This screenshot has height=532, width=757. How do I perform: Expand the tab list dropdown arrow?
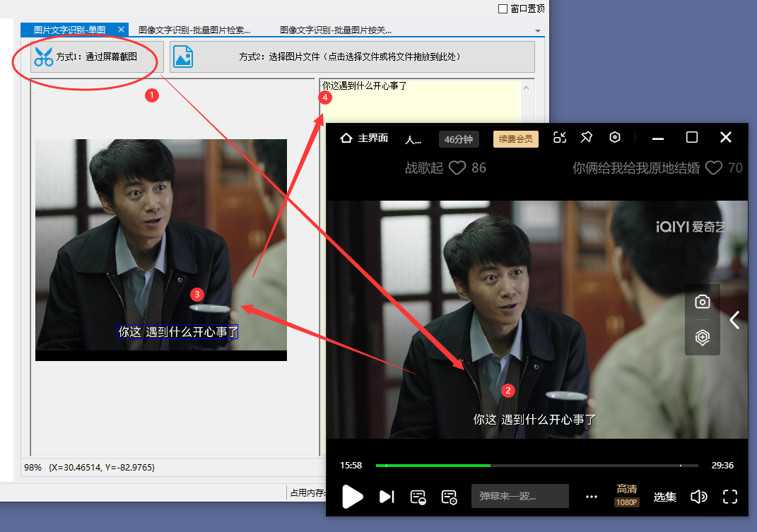538,31
